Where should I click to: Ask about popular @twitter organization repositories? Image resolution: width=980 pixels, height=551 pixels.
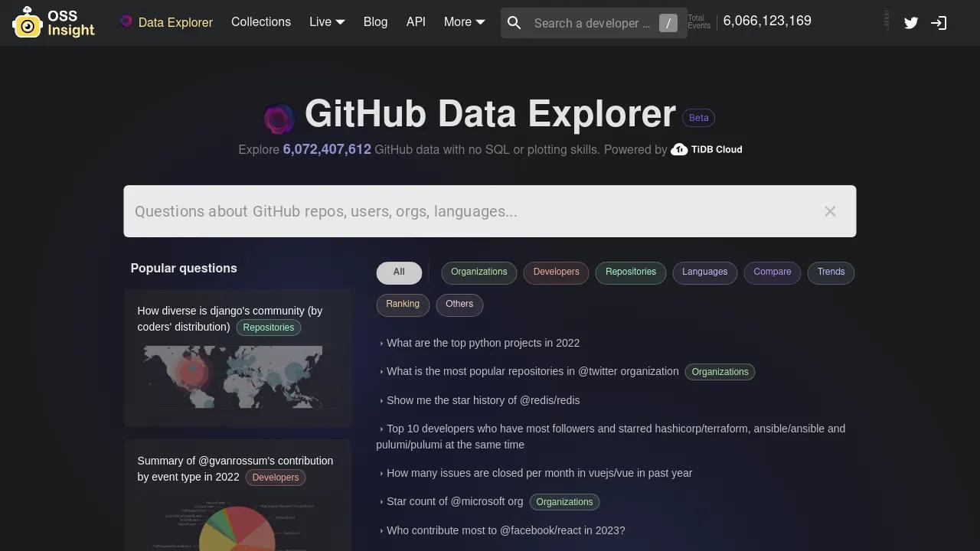[x=532, y=371]
